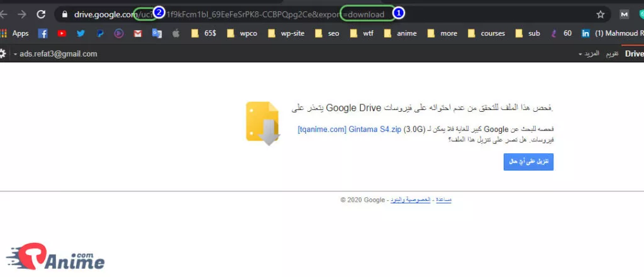Open the sub bookmarks folder
This screenshot has width=644, height=277.
coord(528,34)
